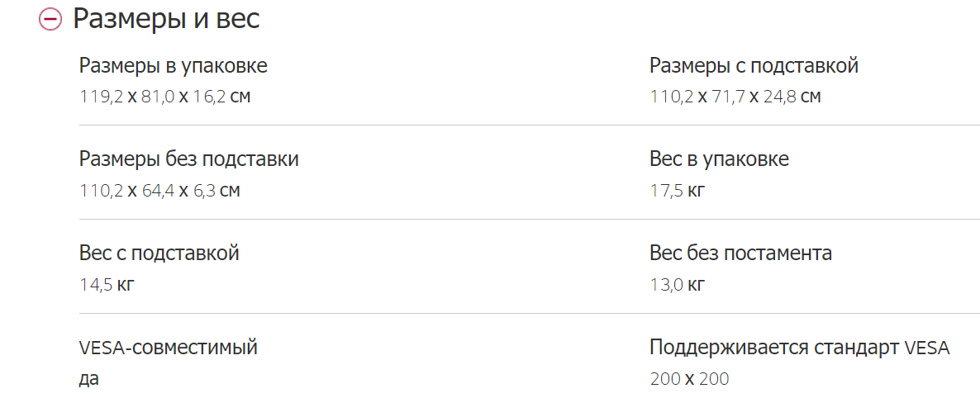Select the Вес с подставкой label

coord(159,253)
